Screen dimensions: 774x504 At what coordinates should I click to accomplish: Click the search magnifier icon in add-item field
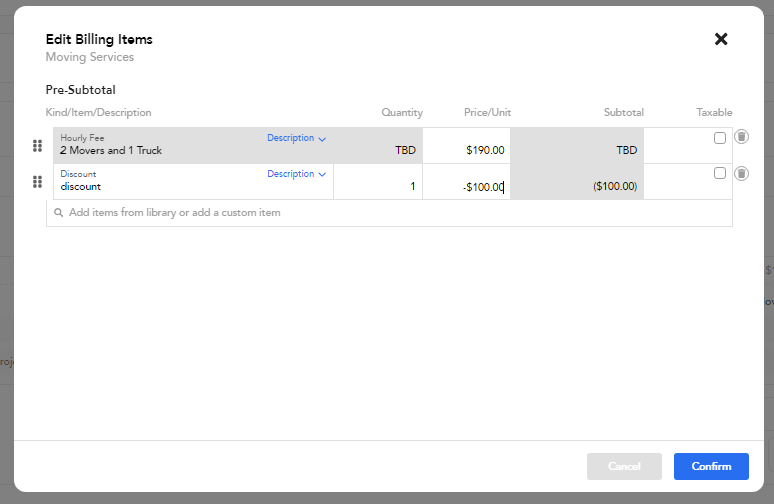pos(58,213)
